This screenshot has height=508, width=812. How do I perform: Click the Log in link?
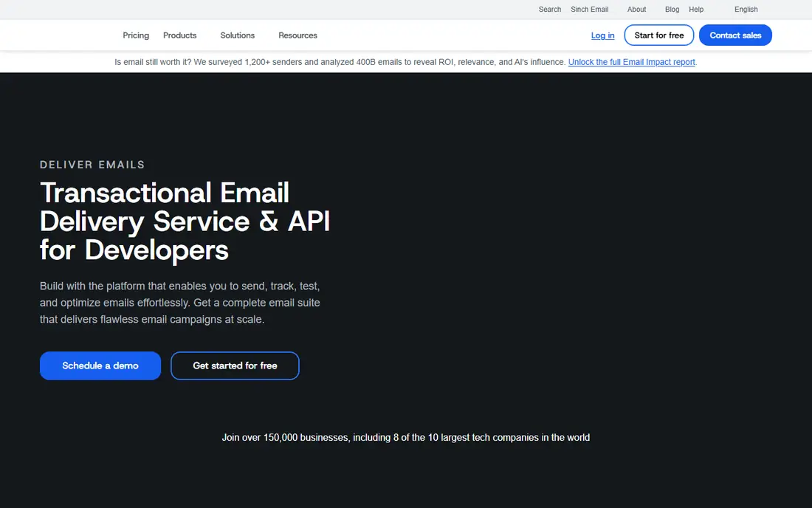[x=602, y=35]
